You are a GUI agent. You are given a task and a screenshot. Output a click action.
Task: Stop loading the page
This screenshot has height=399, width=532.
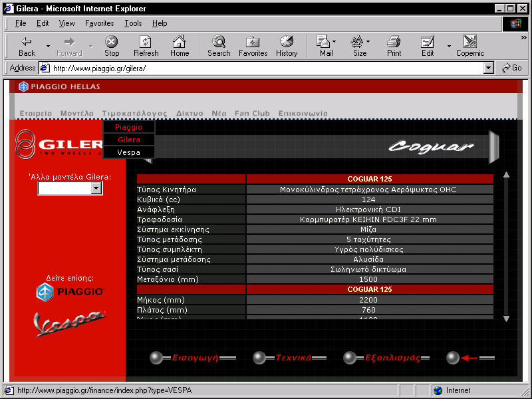(112, 46)
